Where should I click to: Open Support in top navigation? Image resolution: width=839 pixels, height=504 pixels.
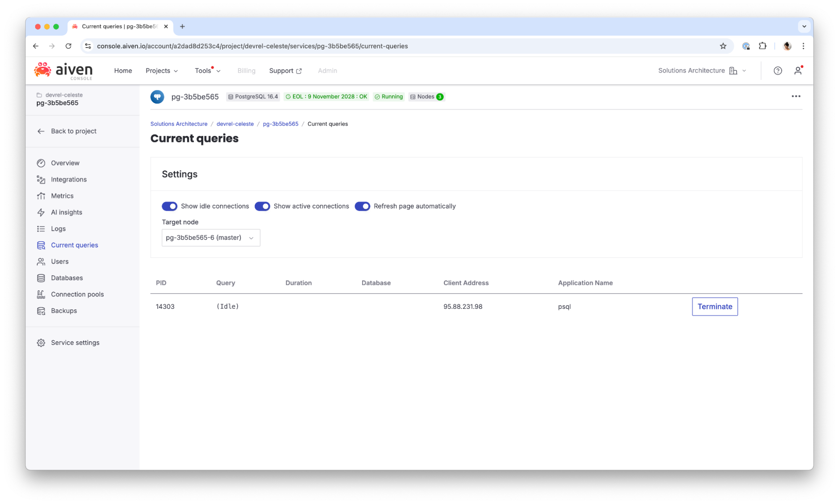point(285,71)
